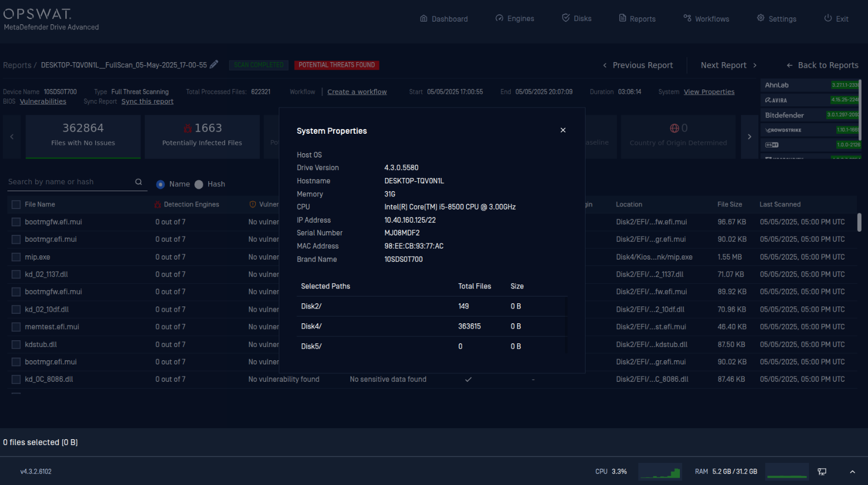Go to Next Report
The image size is (868, 485).
coord(729,65)
